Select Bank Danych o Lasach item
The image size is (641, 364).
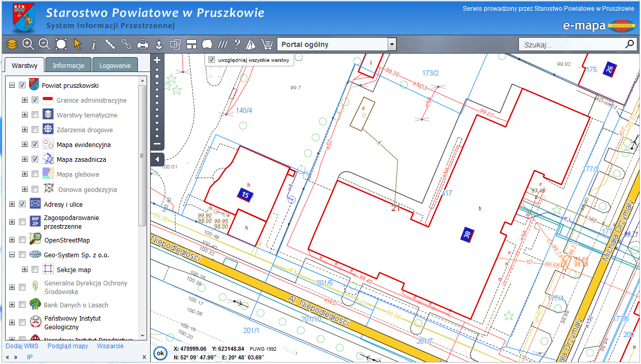coord(76,305)
